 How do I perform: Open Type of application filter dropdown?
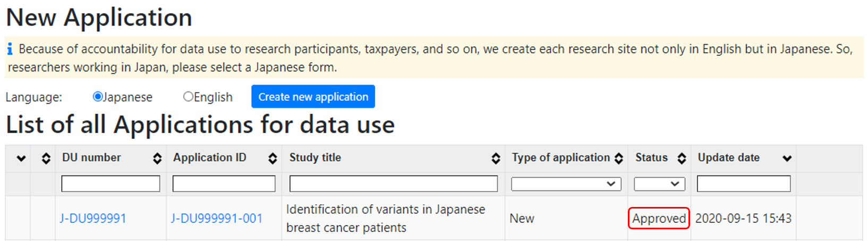(566, 184)
